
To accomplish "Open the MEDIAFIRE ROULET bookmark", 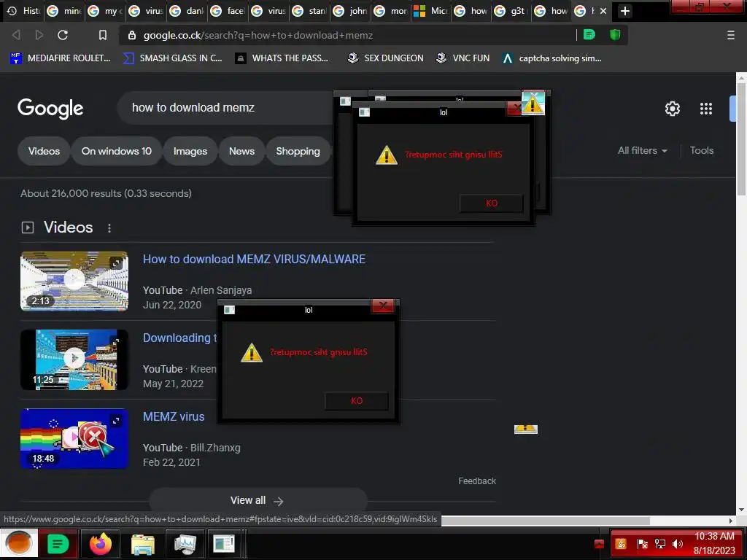I will click(x=61, y=58).
